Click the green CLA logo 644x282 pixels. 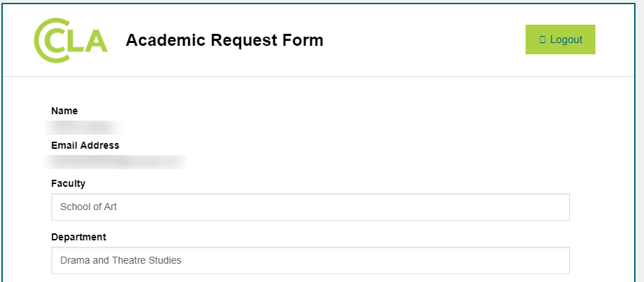[x=70, y=40]
